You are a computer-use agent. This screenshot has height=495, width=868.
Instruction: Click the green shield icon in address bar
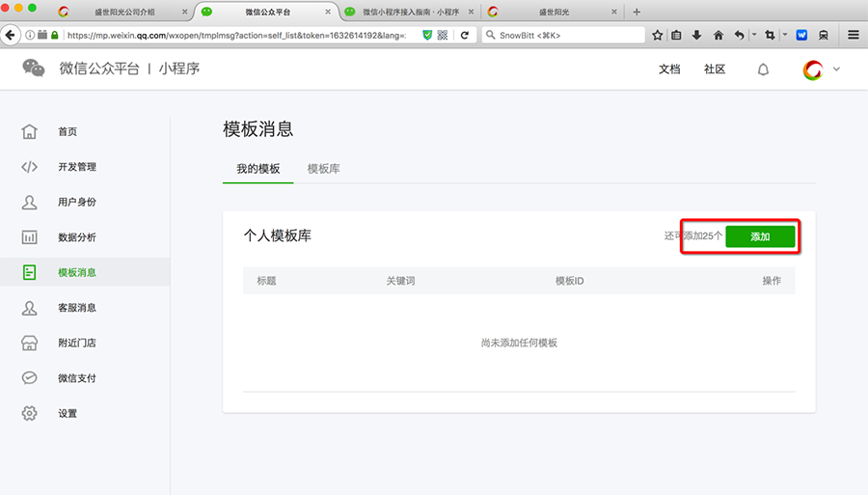pyautogui.click(x=427, y=35)
